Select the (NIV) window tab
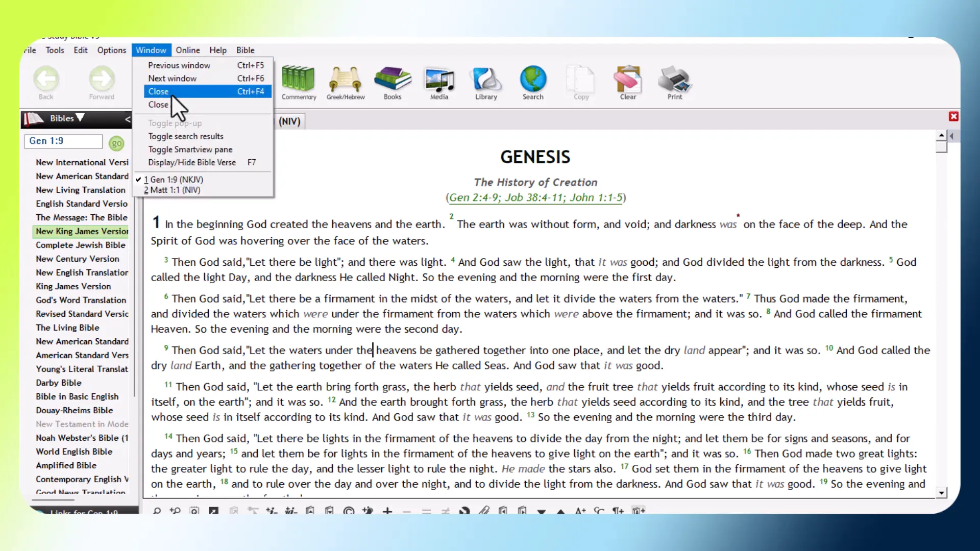This screenshot has height=551, width=980. 289,121
